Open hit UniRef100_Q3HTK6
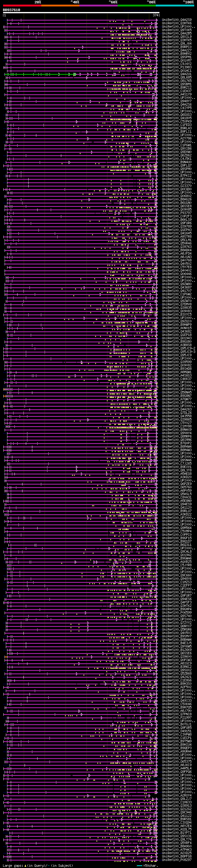 pos(177,23)
